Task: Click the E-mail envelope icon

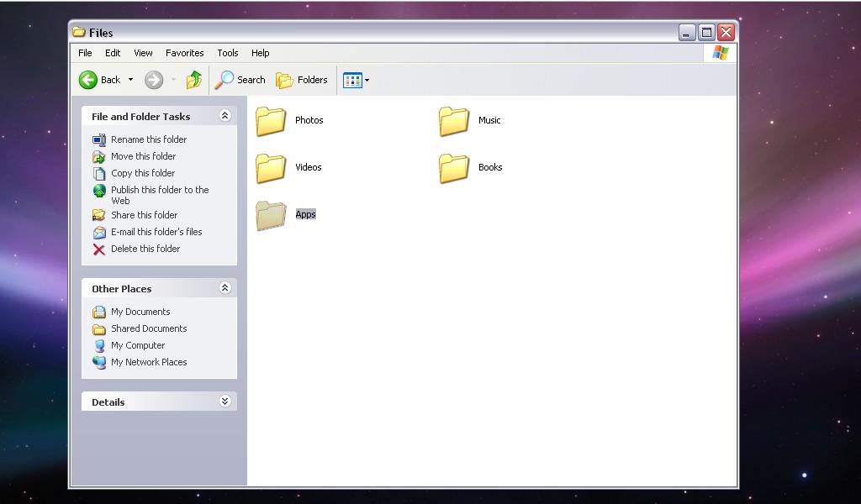Action: [x=99, y=233]
